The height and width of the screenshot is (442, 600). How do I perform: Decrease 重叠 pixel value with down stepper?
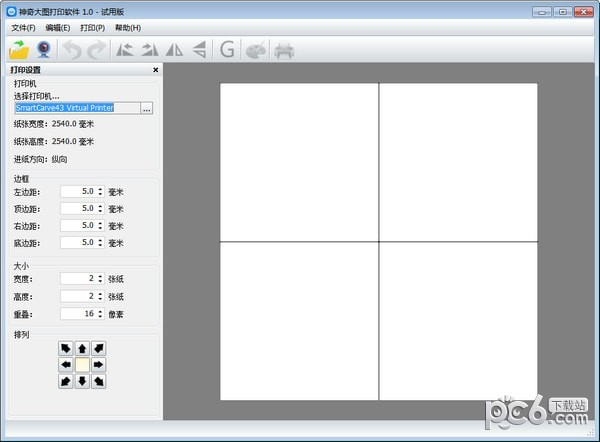click(100, 316)
